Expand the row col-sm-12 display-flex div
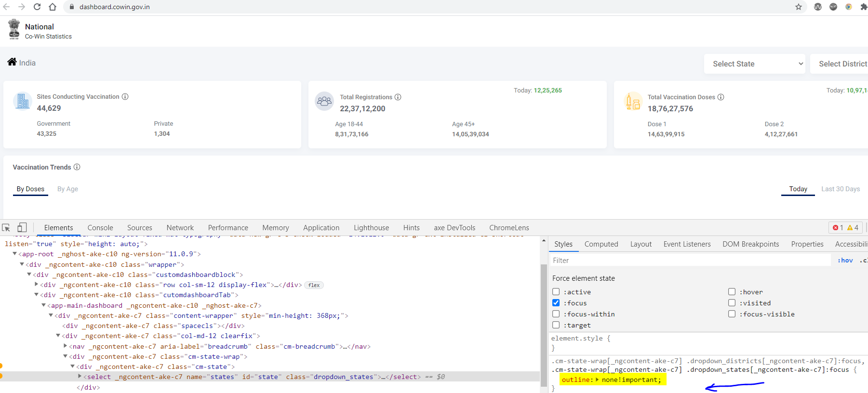The image size is (868, 393). tap(37, 285)
